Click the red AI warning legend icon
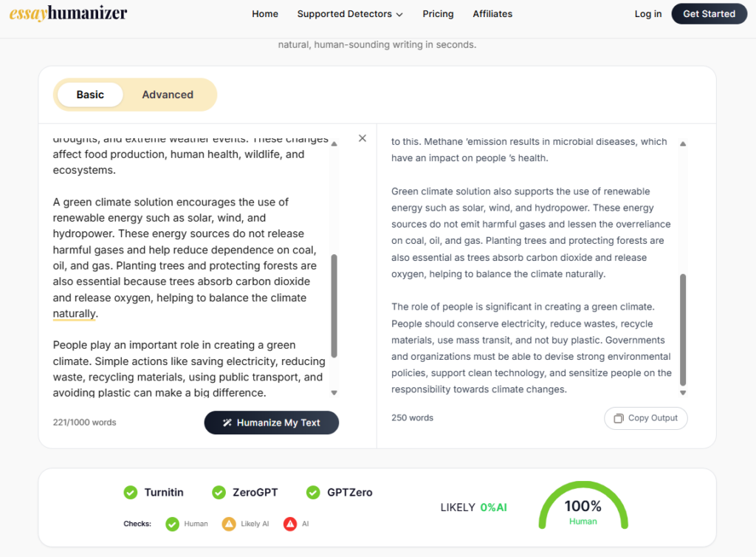The width and height of the screenshot is (756, 557). click(x=290, y=524)
